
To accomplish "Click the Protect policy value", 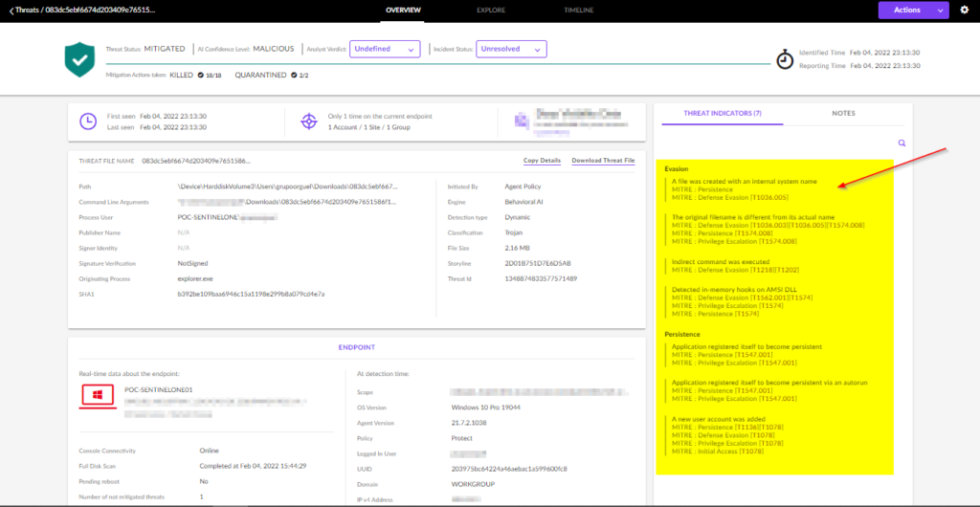I will (x=461, y=438).
